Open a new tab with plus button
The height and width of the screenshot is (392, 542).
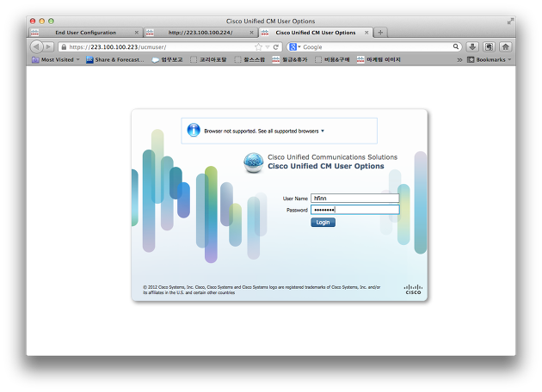(380, 33)
